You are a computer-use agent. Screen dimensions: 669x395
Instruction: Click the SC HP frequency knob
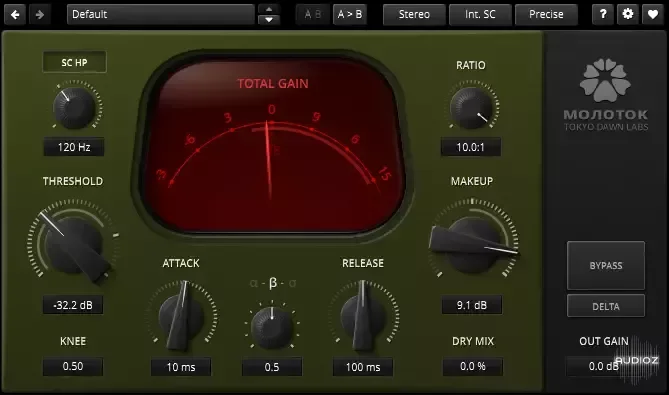tap(74, 107)
